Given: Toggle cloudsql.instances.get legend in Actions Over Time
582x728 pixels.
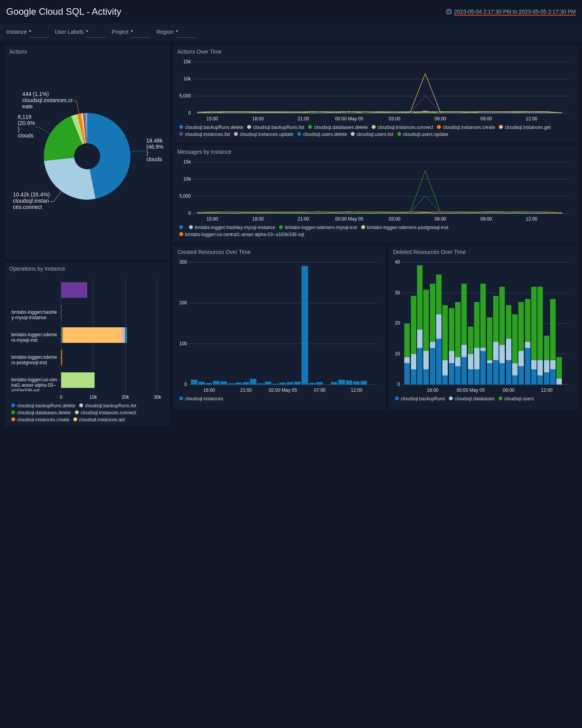Looking at the screenshot, I should pos(525,127).
